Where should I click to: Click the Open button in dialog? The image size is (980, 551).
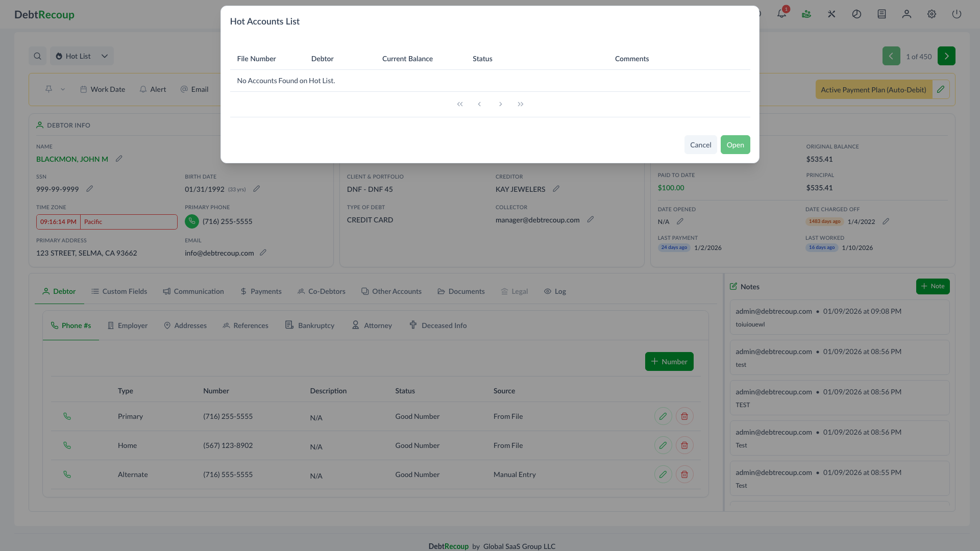tap(735, 145)
